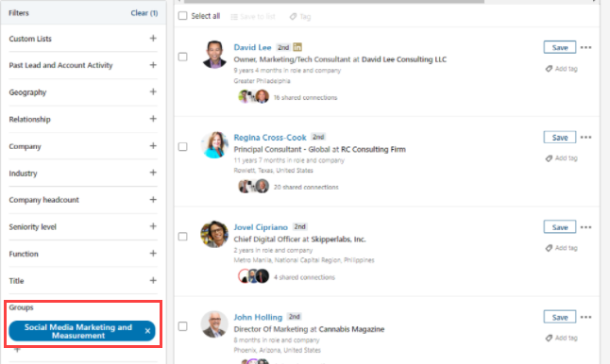Open more options for David Lee
This screenshot has height=364, width=610.
[585, 47]
